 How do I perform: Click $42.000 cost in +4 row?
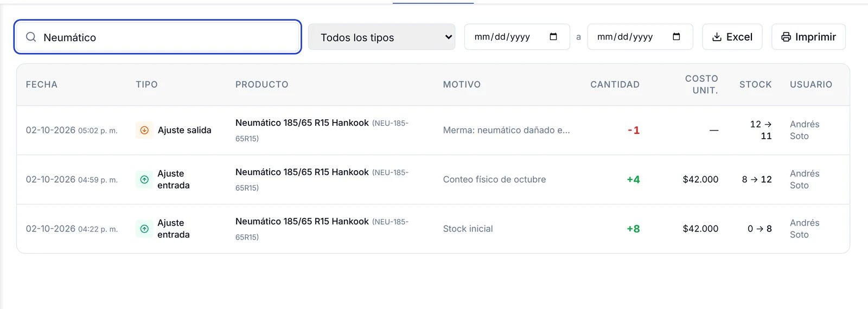(x=700, y=179)
